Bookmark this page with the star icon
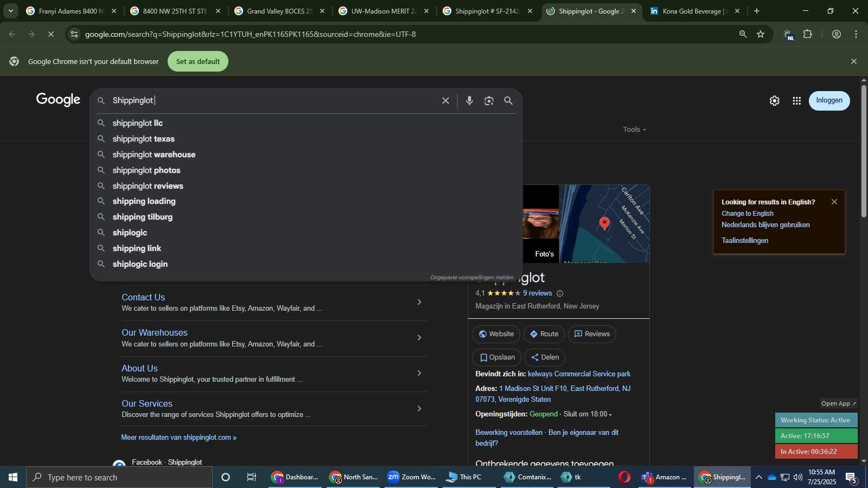This screenshot has width=868, height=488. point(761,34)
